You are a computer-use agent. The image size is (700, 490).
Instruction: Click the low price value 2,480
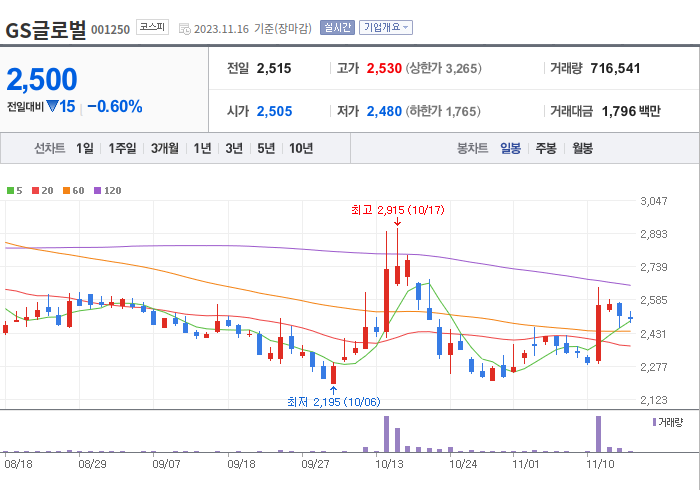(384, 111)
